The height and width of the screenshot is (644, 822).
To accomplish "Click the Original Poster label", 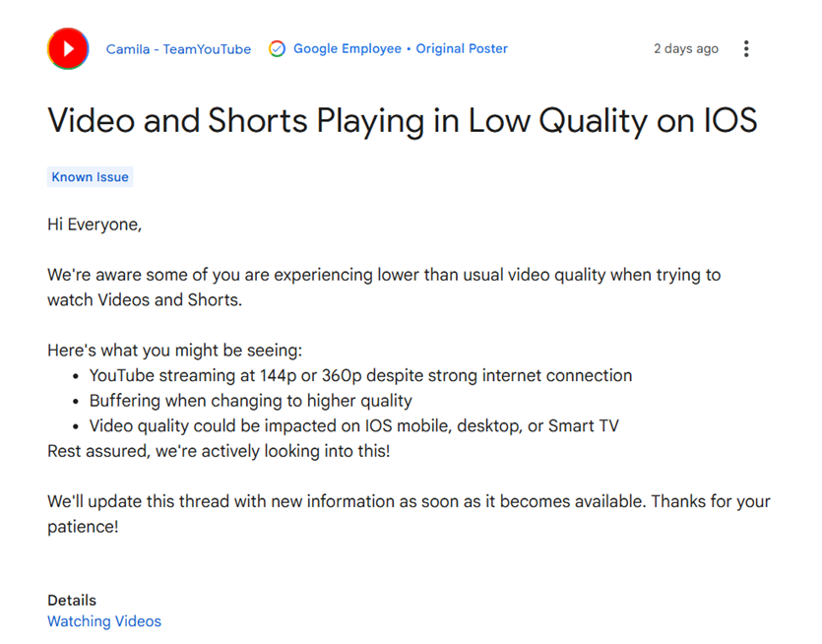I will [462, 49].
